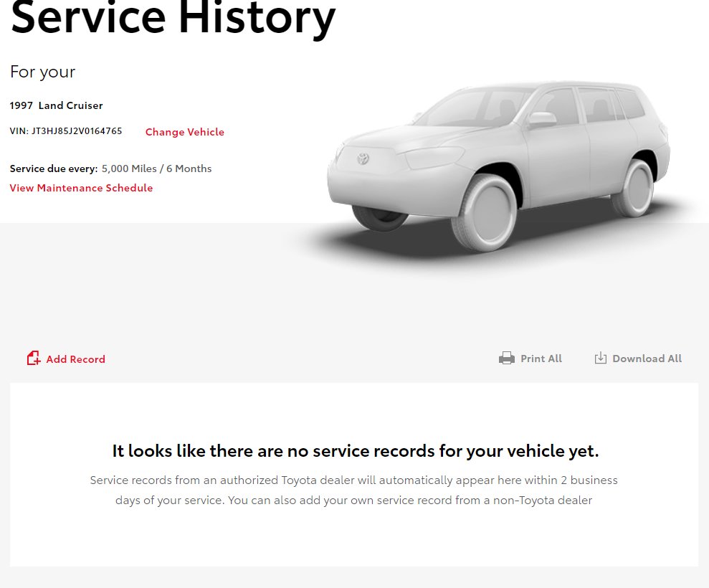709x588 pixels.
Task: Click the no service records message heading
Action: point(356,451)
